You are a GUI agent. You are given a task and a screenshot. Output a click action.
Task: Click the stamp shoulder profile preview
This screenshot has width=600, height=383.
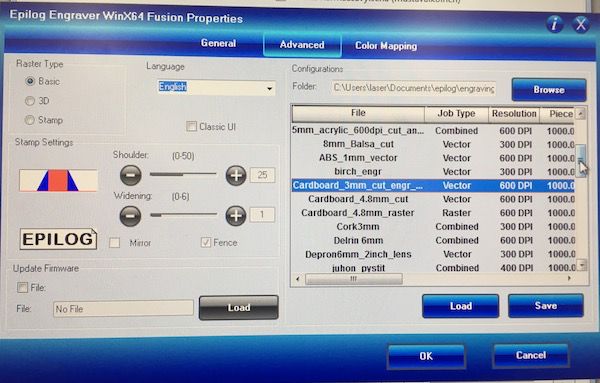click(58, 181)
